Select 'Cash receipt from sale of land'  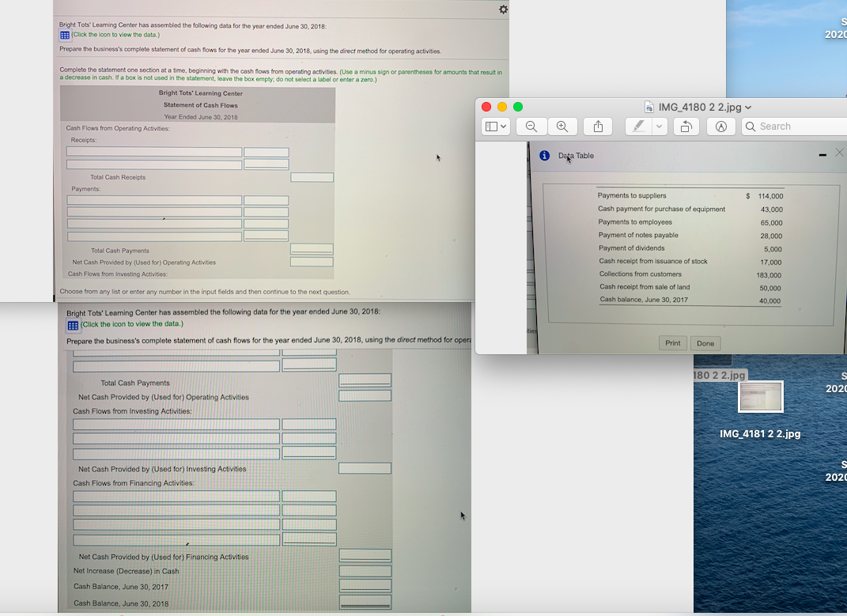click(645, 287)
